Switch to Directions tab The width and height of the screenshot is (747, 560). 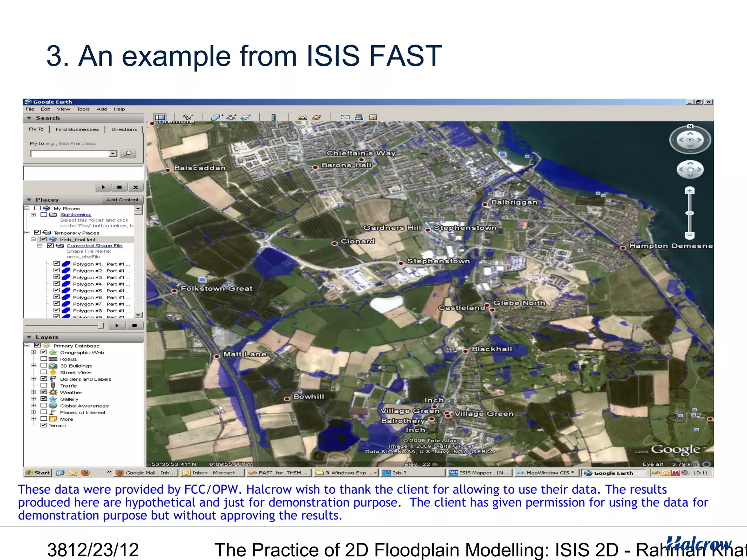(x=124, y=129)
